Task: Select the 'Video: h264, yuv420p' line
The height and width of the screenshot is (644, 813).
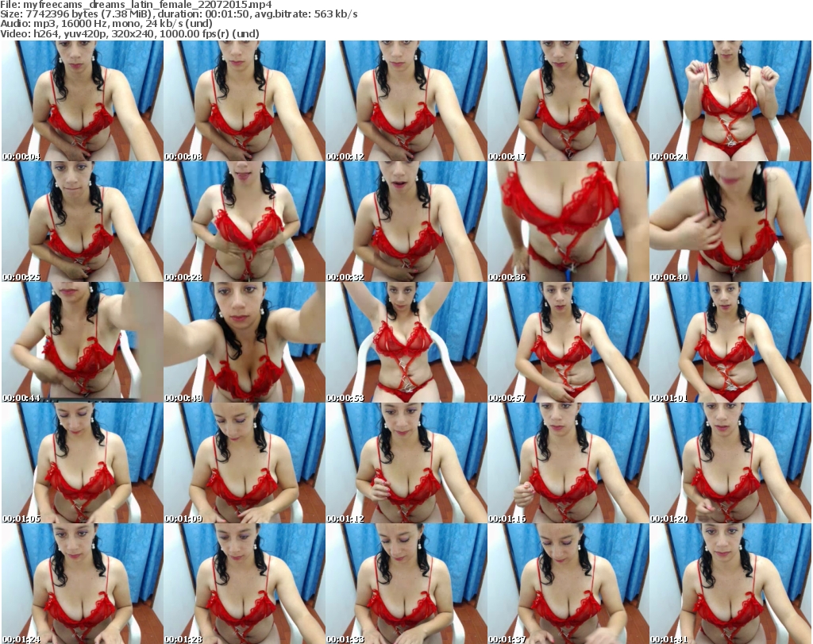Action: point(129,33)
